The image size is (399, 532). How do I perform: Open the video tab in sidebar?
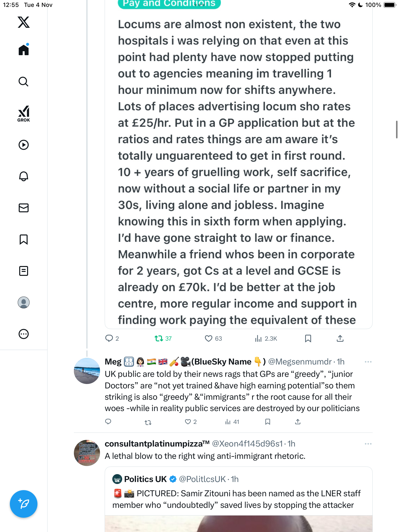[x=24, y=145]
